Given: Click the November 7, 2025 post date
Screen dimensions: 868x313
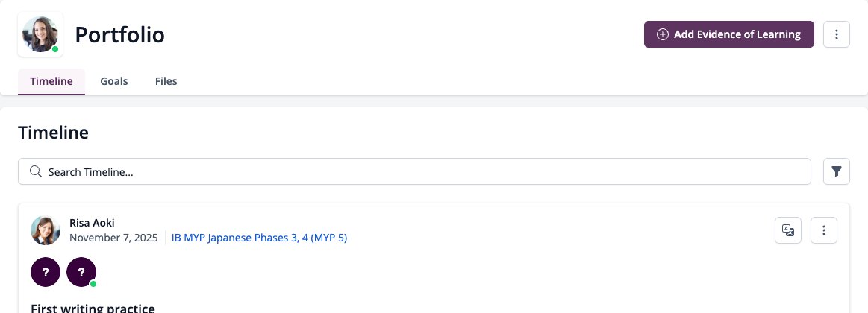Looking at the screenshot, I should [x=113, y=238].
